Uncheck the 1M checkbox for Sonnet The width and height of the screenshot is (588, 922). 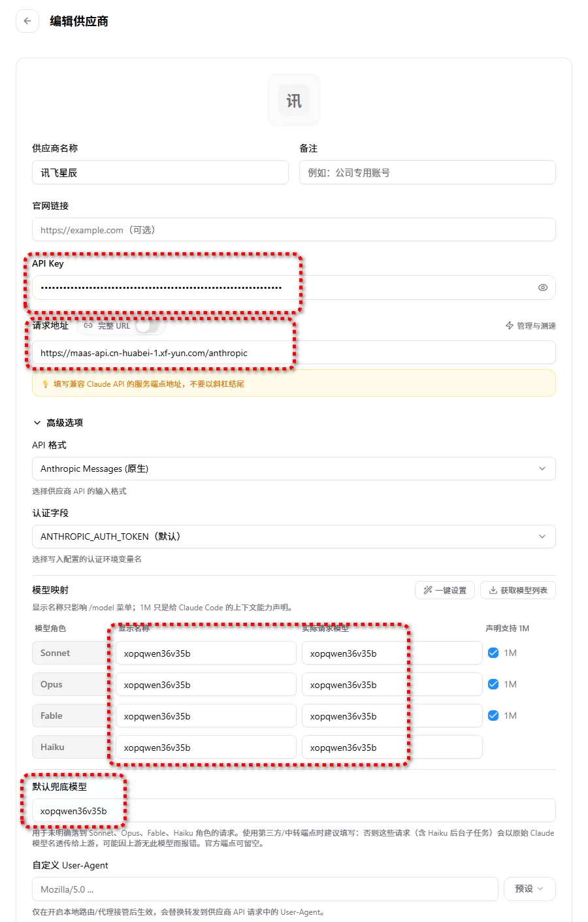493,653
